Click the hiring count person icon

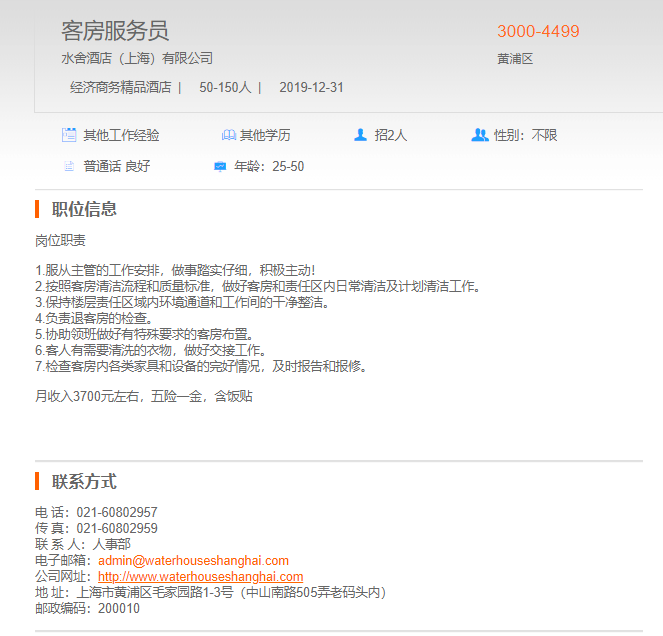coord(360,135)
